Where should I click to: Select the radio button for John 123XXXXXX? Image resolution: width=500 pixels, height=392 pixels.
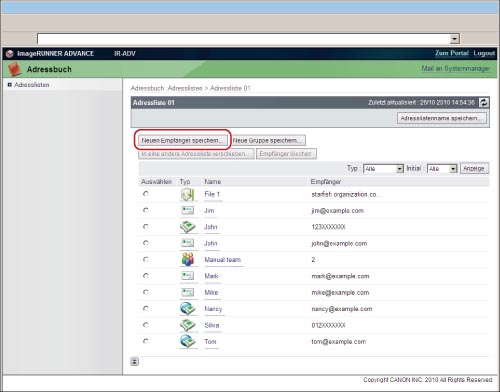[146, 227]
